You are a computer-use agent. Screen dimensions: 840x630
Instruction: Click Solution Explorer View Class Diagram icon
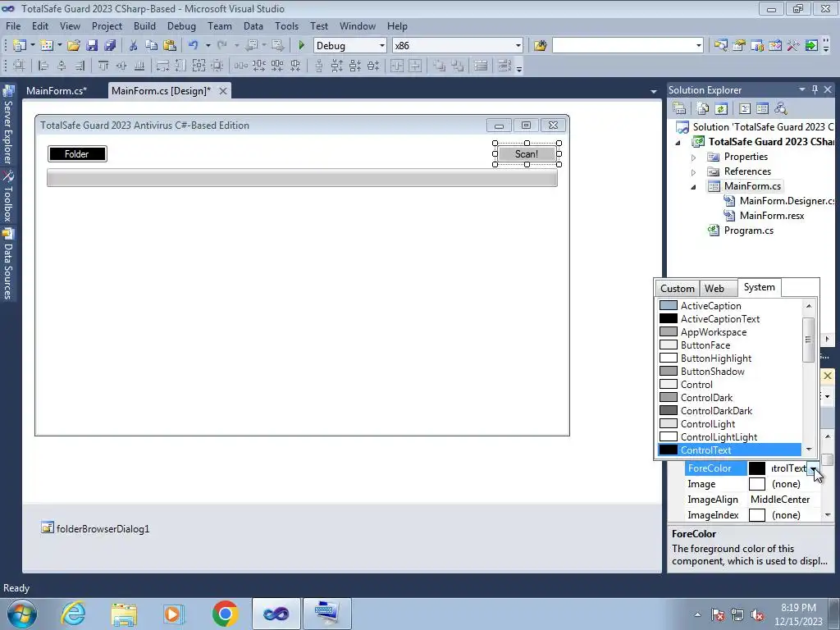click(x=781, y=109)
